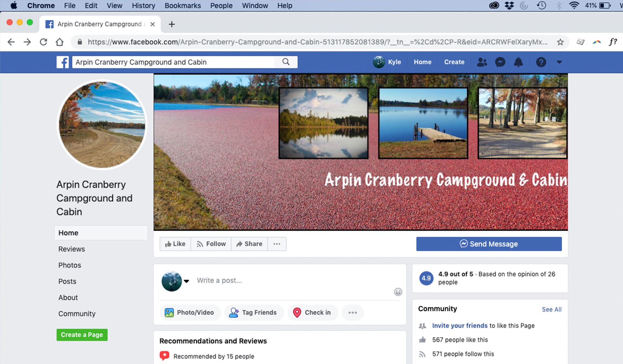This screenshot has width=623, height=364.
Task: Open a new browser tab
Action: (172, 24)
